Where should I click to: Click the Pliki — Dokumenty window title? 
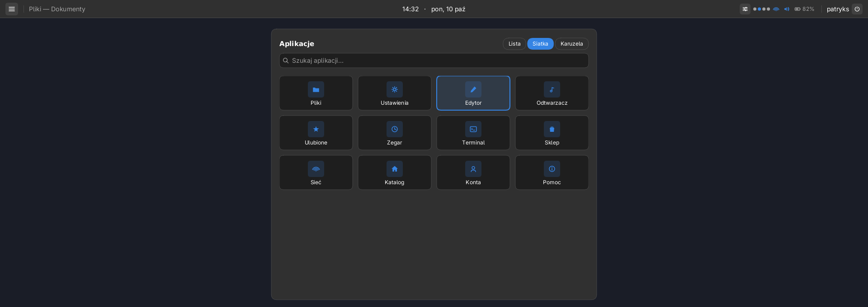(x=57, y=9)
